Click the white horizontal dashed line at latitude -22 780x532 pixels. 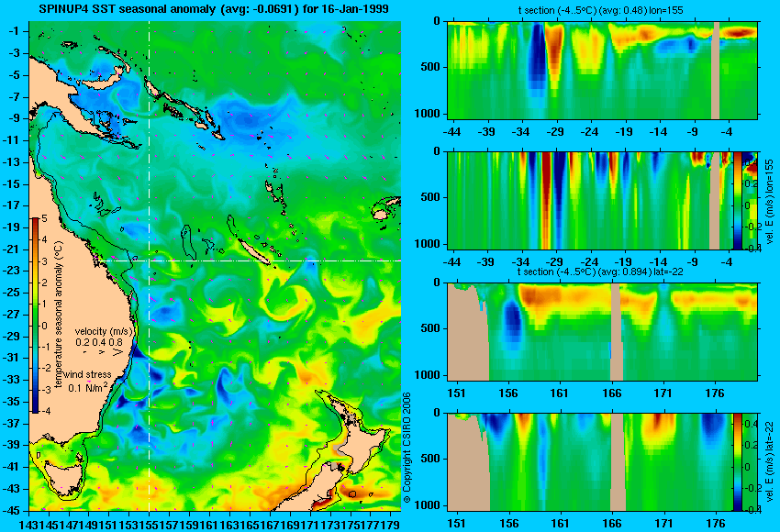point(251,260)
